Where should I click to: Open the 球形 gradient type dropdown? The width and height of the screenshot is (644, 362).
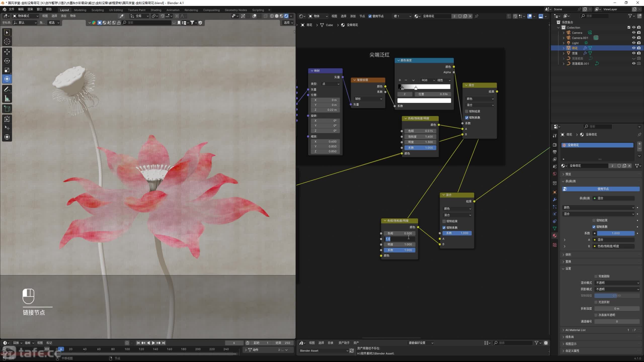(x=368, y=99)
